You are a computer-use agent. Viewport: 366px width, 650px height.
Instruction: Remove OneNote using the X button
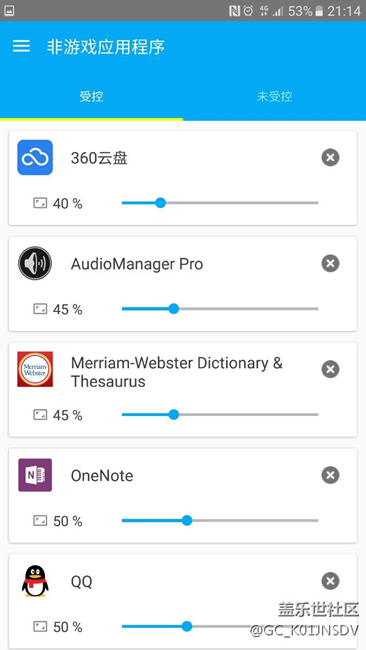pyautogui.click(x=330, y=475)
